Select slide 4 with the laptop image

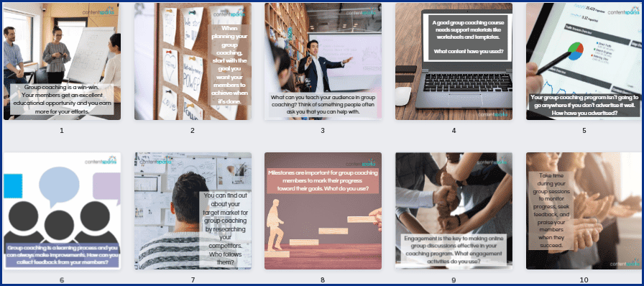point(454,61)
